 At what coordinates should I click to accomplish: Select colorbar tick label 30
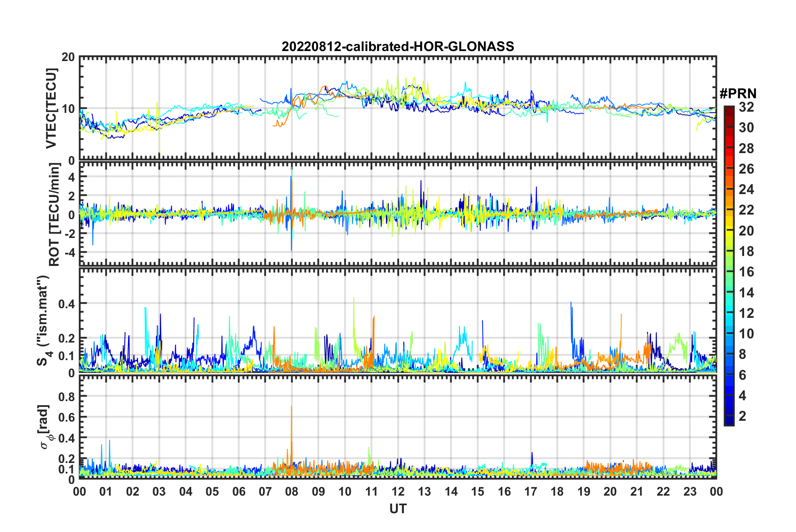pos(746,128)
